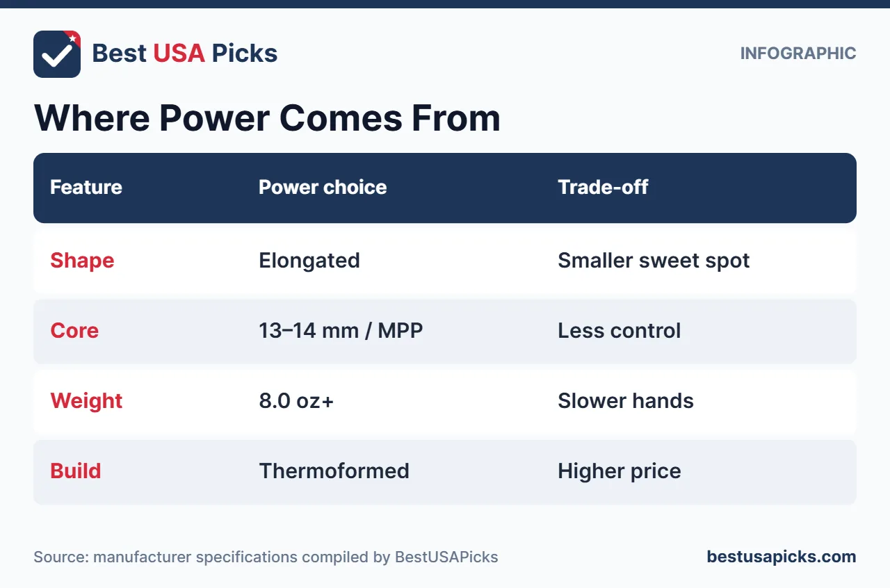Click the Smaller sweet spot cell

click(x=654, y=261)
